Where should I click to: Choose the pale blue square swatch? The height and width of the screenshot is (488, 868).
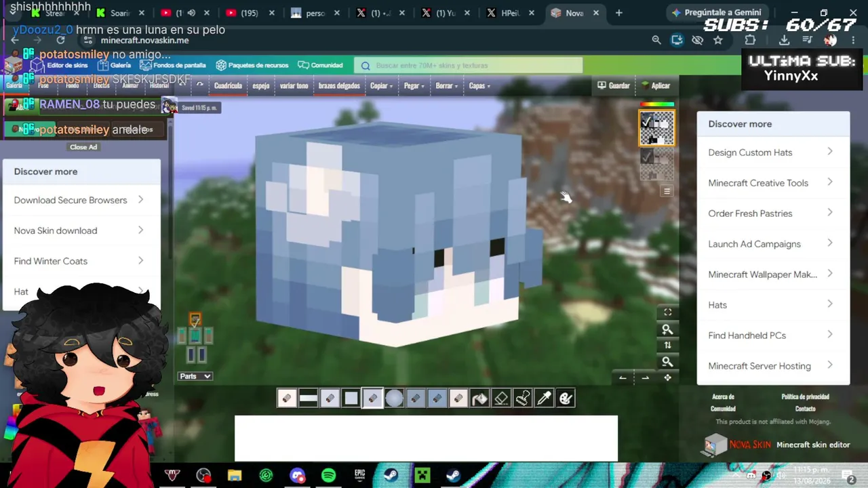click(x=351, y=399)
